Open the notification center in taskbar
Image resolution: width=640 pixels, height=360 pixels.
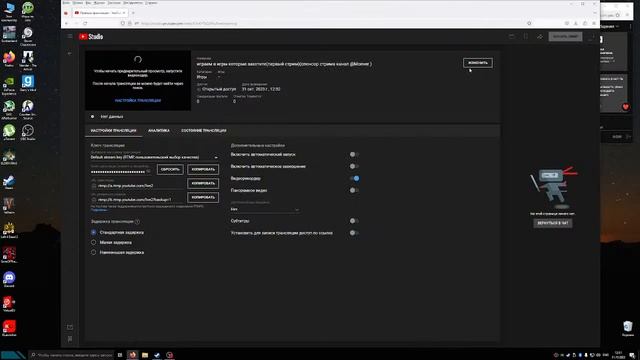click(x=632, y=355)
